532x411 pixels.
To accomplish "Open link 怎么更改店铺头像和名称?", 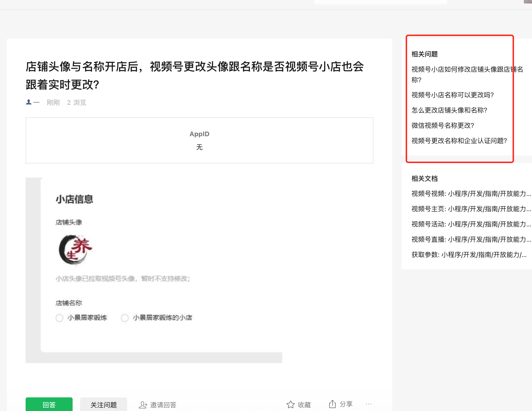I will 449,110.
